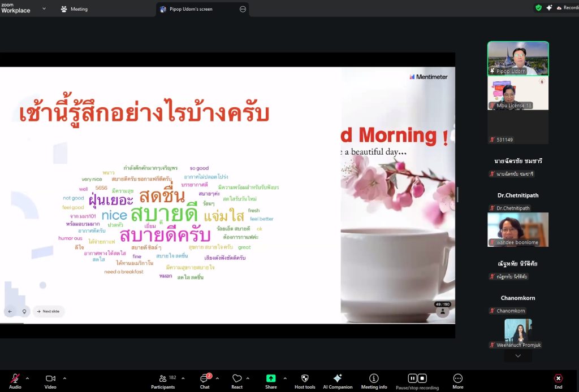579x392 pixels.
Task: Expand the Video options arrow
Action: tap(64, 378)
